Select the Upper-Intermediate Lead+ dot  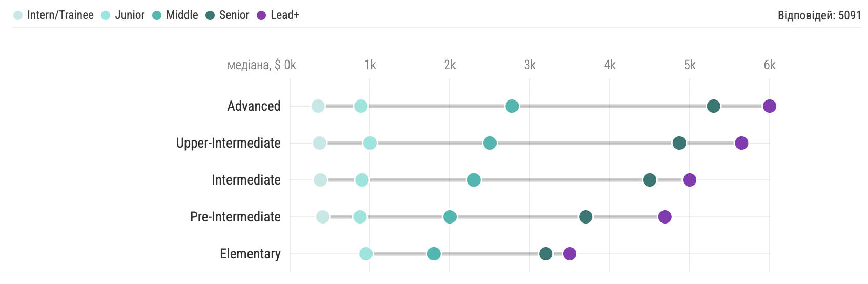click(x=741, y=143)
